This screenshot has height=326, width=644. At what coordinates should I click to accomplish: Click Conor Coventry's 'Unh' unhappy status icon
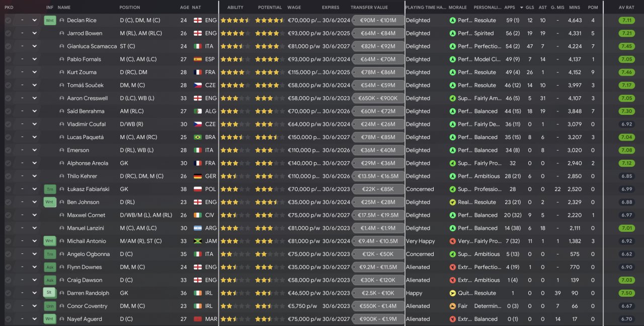click(x=50, y=306)
